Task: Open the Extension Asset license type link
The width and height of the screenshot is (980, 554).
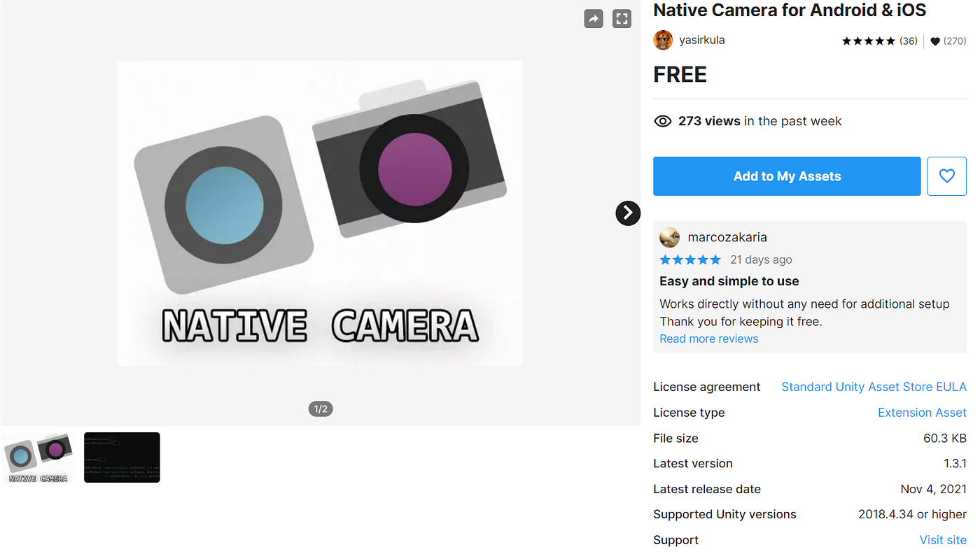Action: coord(922,413)
